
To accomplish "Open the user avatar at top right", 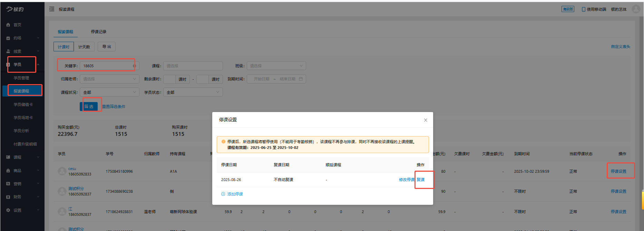I will (x=636, y=9).
